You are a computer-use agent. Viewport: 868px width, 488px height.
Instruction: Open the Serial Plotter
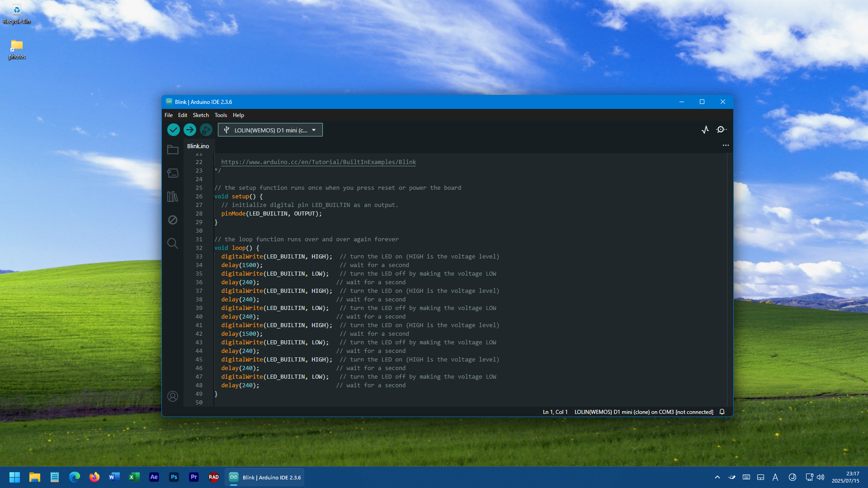click(705, 130)
